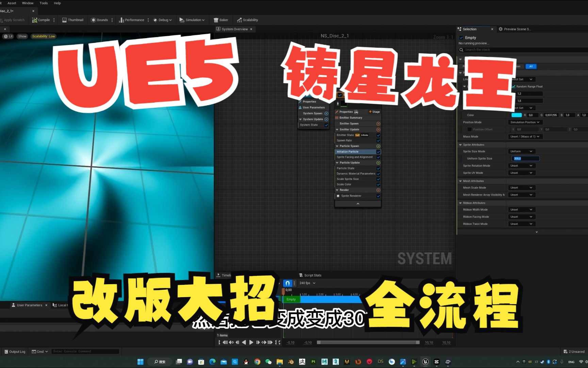
Task: Open the Tools menu
Action: coord(44,3)
